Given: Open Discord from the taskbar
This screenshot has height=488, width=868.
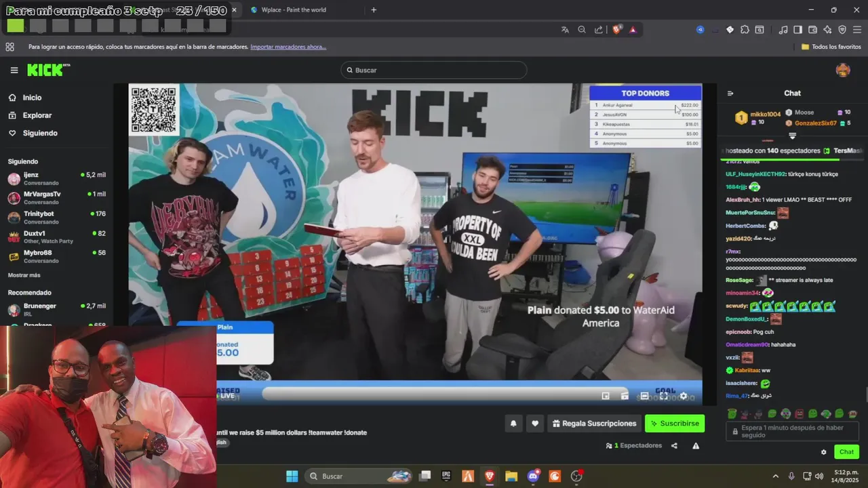Looking at the screenshot, I should pyautogui.click(x=533, y=476).
